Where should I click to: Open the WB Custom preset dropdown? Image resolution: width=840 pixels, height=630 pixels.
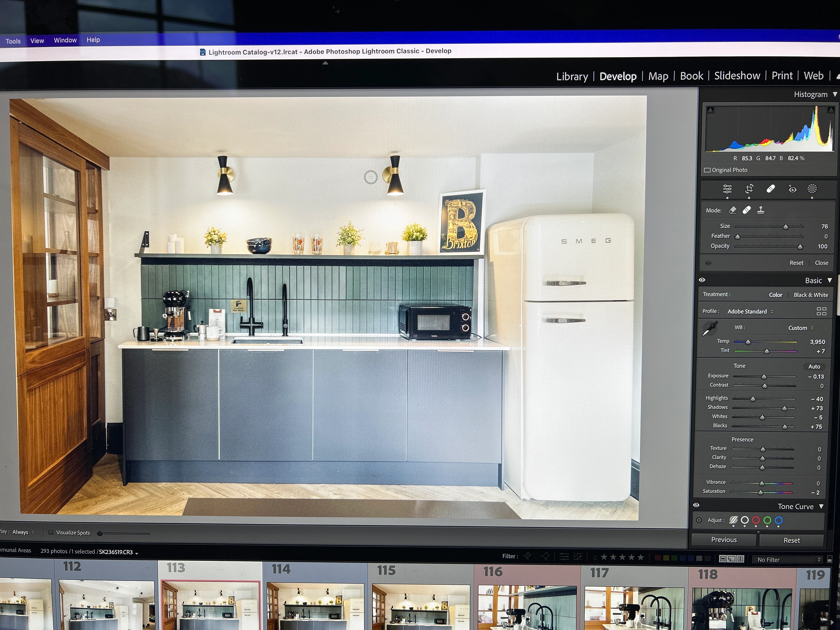pyautogui.click(x=800, y=328)
